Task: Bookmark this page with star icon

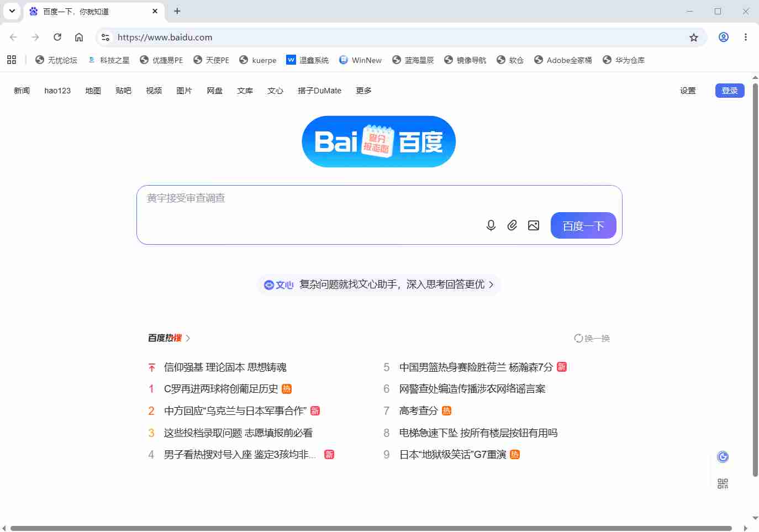Action: pyautogui.click(x=694, y=37)
